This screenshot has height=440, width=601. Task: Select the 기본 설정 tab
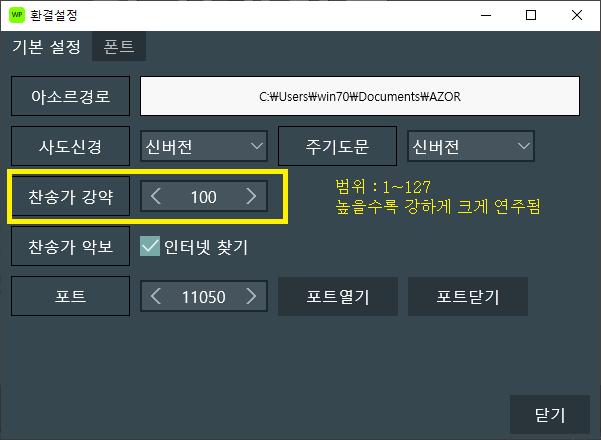46,46
